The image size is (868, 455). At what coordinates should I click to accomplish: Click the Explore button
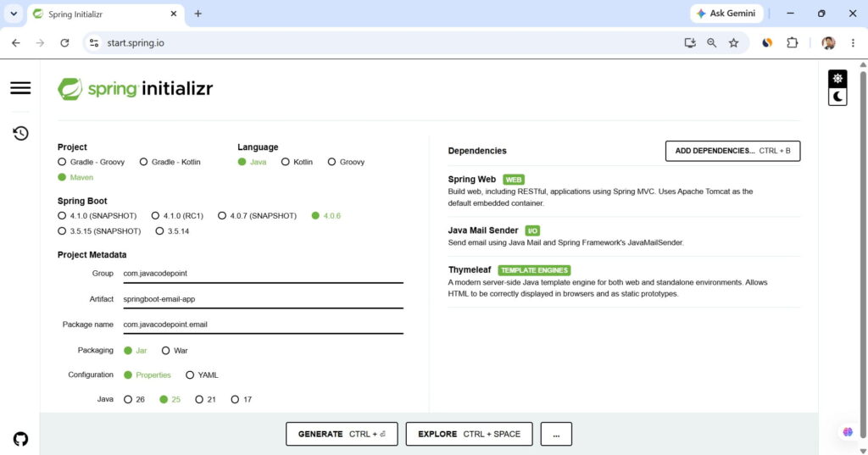[469, 434]
